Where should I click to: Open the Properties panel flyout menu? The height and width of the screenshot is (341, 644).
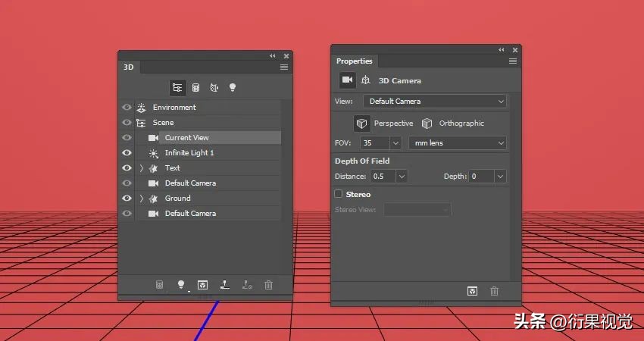pos(513,61)
